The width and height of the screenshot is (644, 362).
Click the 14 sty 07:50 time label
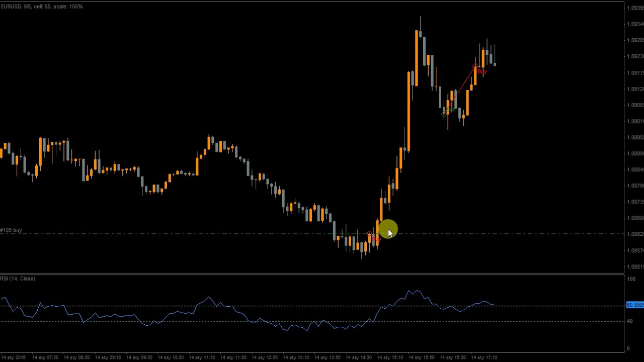(45, 357)
